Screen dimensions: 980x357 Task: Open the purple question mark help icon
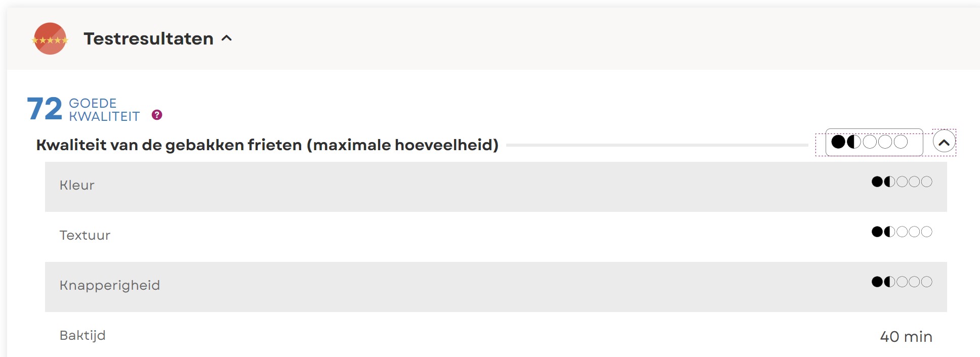click(157, 115)
